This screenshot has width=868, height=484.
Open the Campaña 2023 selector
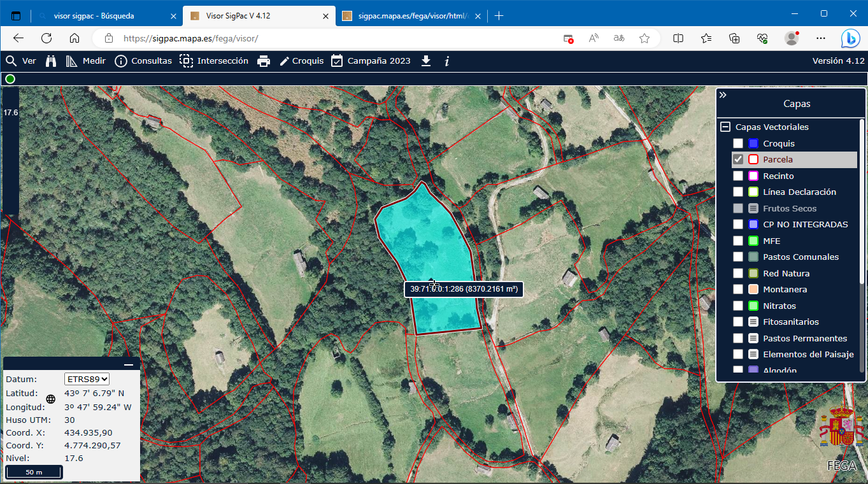coord(371,61)
